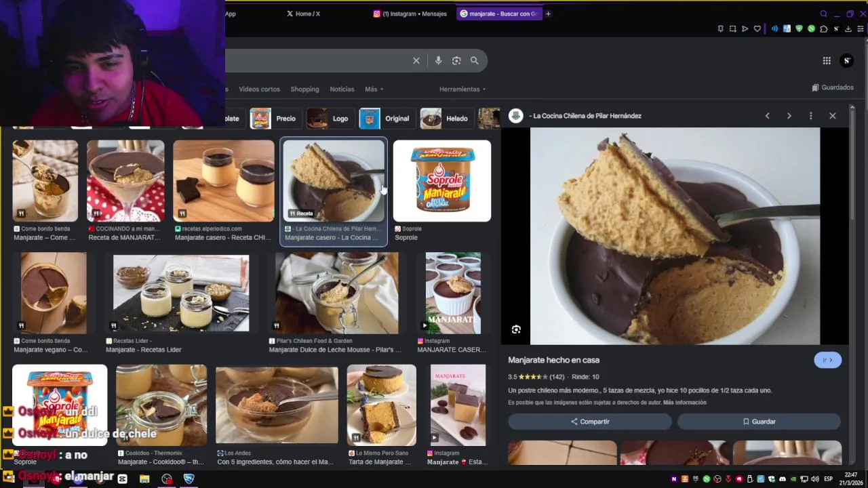868x488 pixels.
Task: Open the browser downloads icon
Action: 848,28
